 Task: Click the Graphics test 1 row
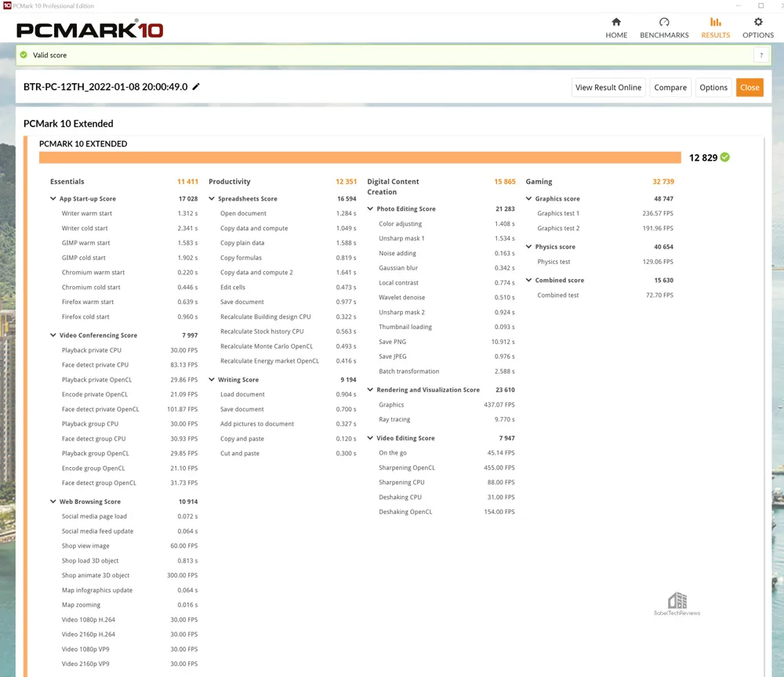click(x=605, y=213)
